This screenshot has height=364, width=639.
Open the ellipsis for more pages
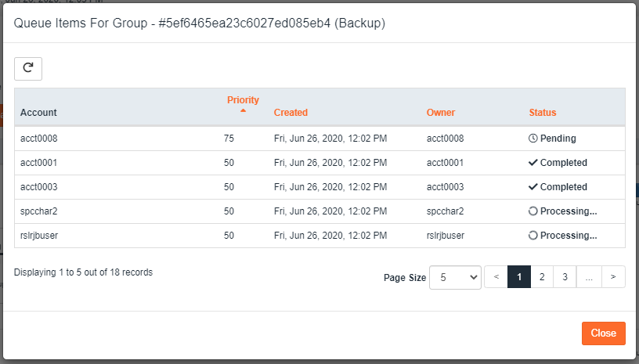coord(589,277)
